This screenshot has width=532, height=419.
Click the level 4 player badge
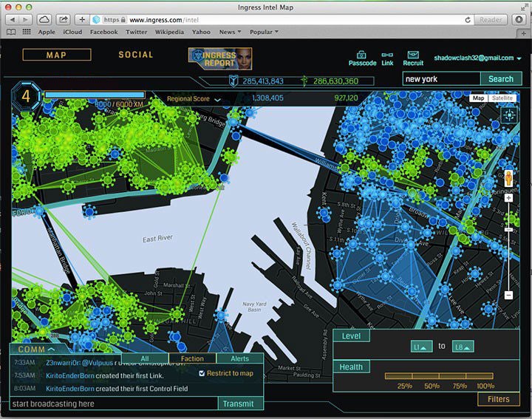pyautogui.click(x=26, y=96)
